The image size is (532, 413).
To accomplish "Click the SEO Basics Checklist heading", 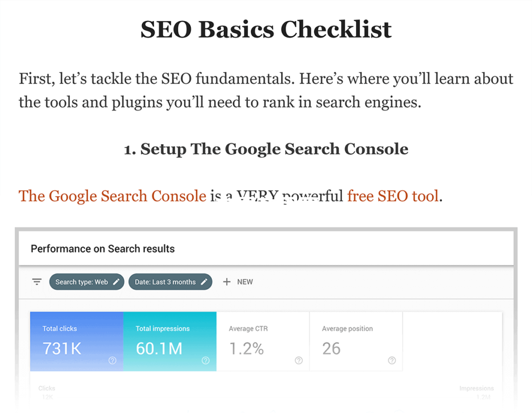I will (x=266, y=29).
